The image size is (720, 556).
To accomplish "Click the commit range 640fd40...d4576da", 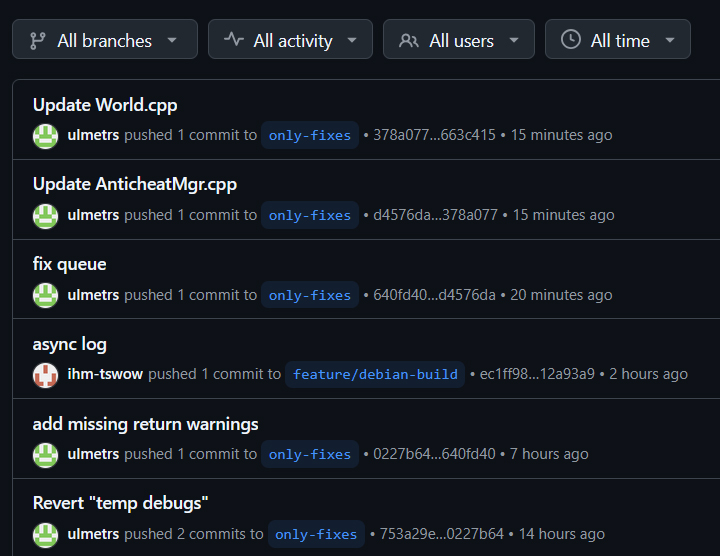I will 434,295.
